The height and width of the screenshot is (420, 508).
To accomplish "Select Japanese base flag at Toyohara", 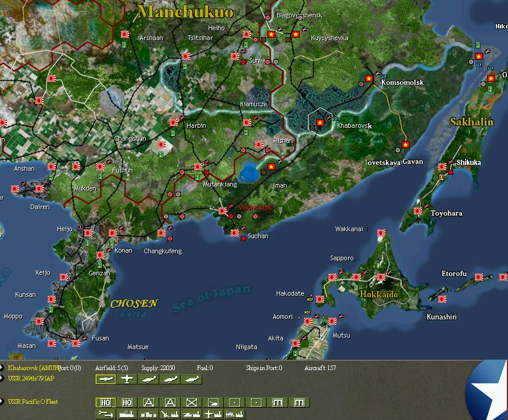I will click(417, 211).
